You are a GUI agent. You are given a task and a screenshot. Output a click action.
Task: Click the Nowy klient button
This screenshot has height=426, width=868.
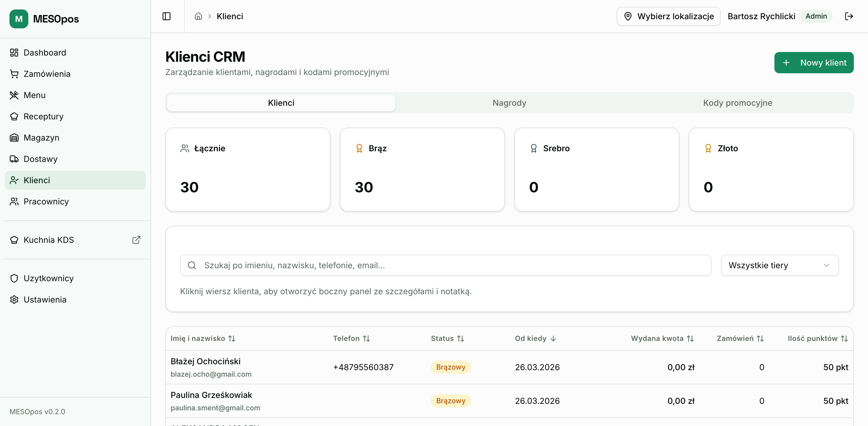coord(814,62)
